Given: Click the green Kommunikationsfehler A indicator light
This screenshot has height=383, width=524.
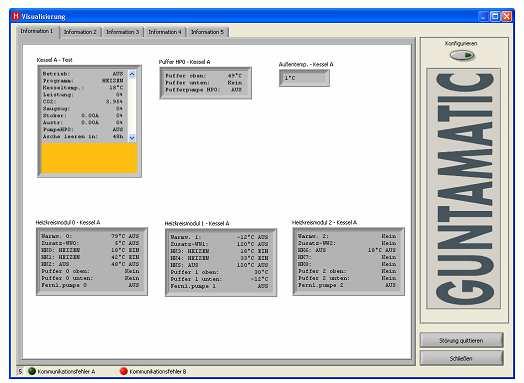Looking at the screenshot, I should pyautogui.click(x=32, y=371).
